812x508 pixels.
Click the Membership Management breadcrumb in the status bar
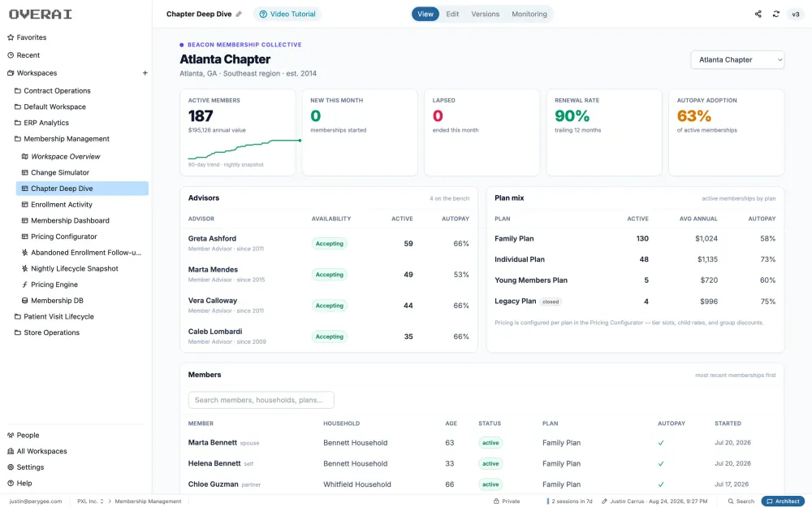pyautogui.click(x=148, y=501)
